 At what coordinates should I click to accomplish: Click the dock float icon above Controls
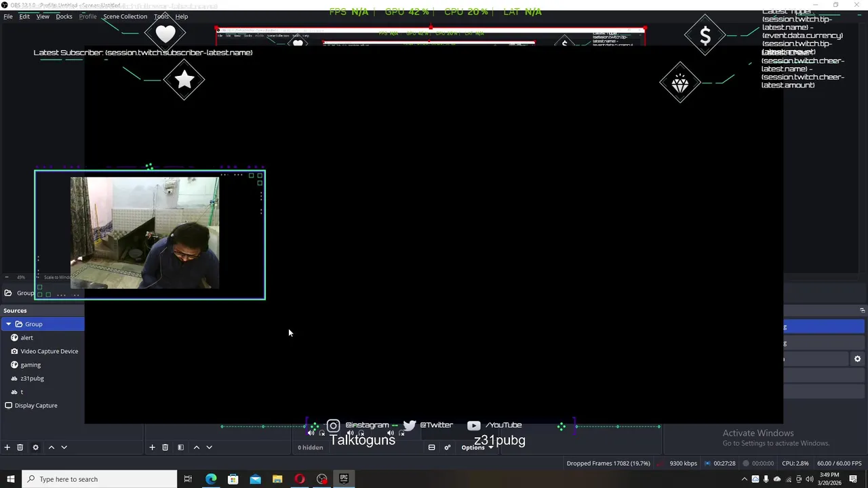coord(863,310)
